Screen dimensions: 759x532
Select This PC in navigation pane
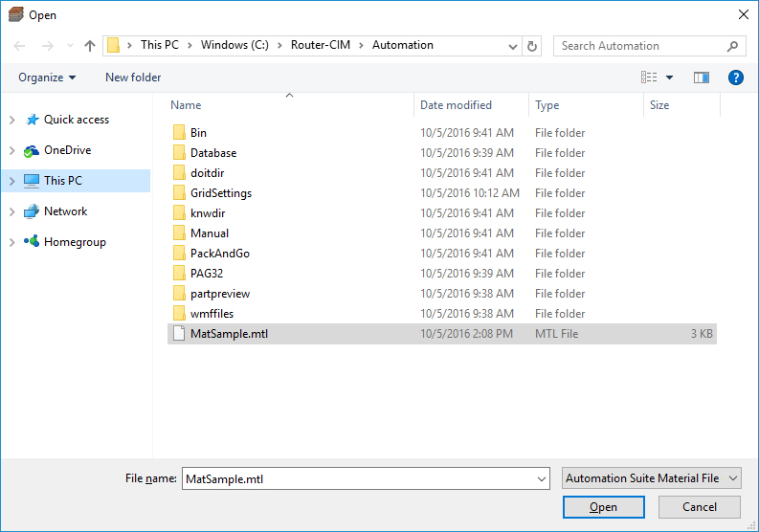[63, 181]
